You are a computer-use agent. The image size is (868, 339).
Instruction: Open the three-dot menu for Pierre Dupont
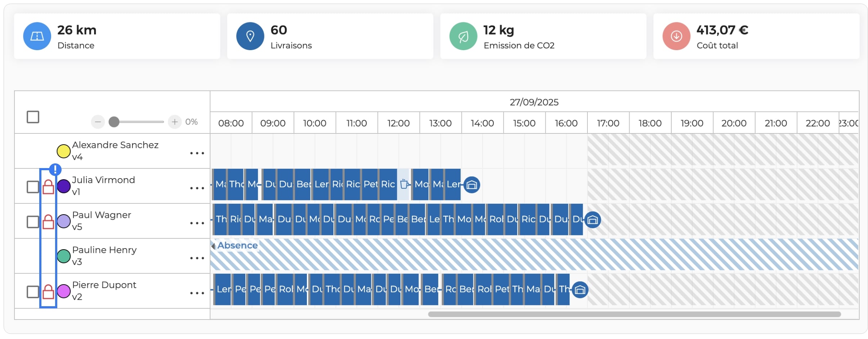coord(197,293)
